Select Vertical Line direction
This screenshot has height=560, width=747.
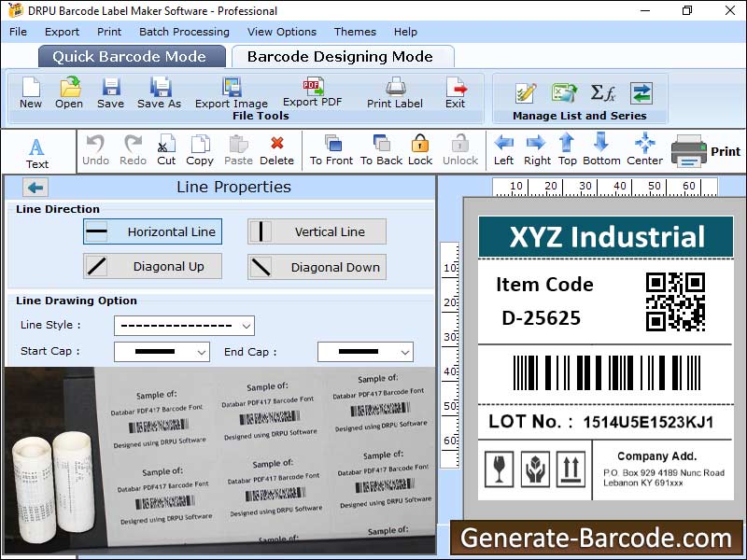point(316,231)
